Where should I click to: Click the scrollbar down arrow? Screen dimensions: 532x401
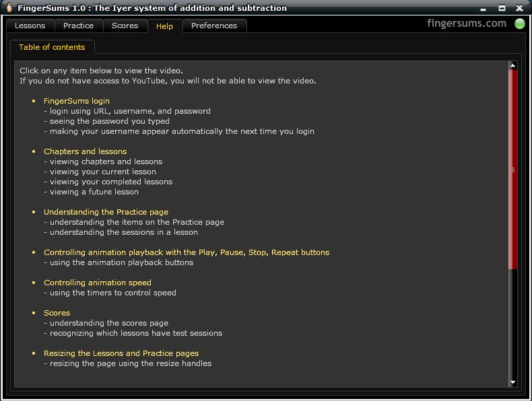512,382
